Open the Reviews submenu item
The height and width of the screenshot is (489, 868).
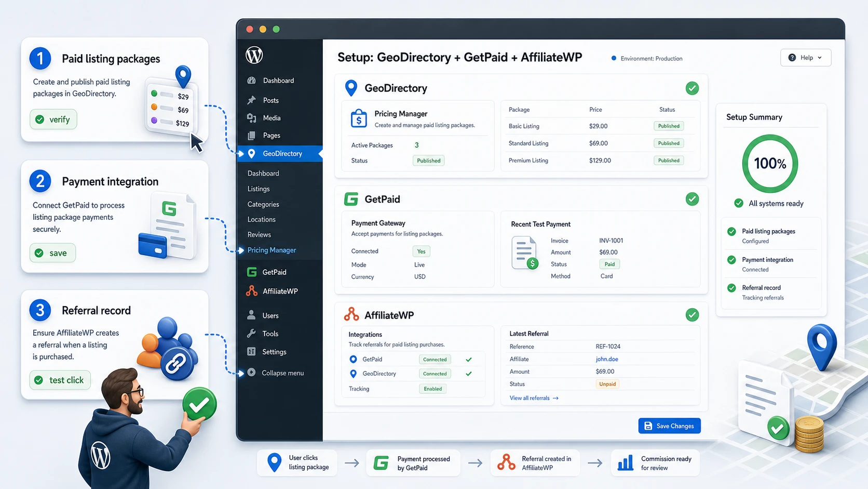[259, 234]
